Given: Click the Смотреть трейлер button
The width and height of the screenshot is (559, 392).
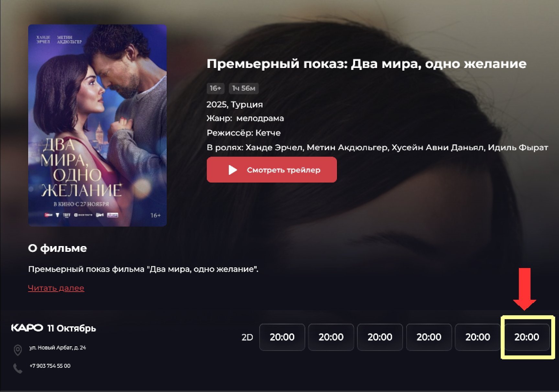Looking at the screenshot, I should pos(272,170).
